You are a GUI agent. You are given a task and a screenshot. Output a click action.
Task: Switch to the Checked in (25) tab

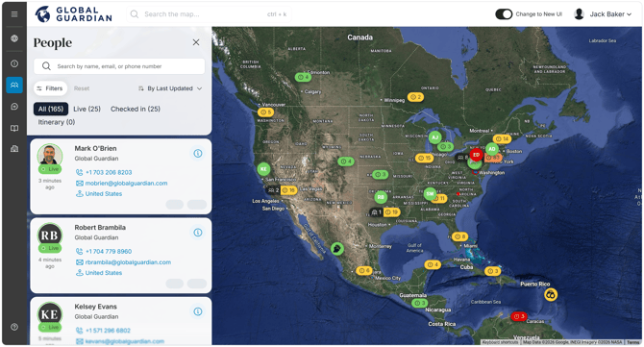coord(136,109)
